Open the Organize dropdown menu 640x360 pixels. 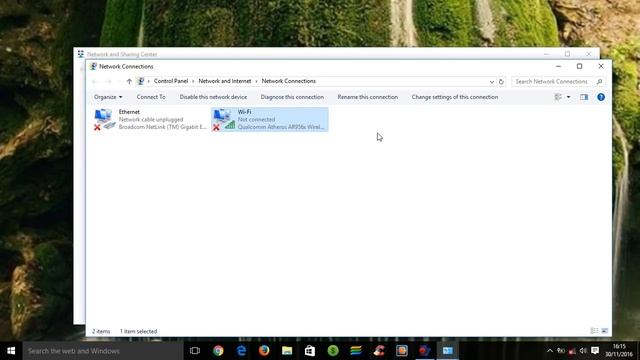tap(108, 97)
